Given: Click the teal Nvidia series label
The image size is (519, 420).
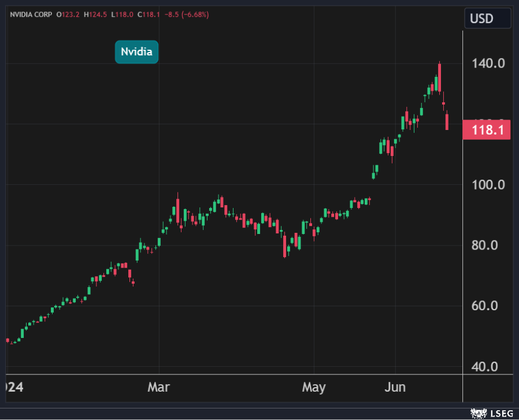Looking at the screenshot, I should pos(136,52).
